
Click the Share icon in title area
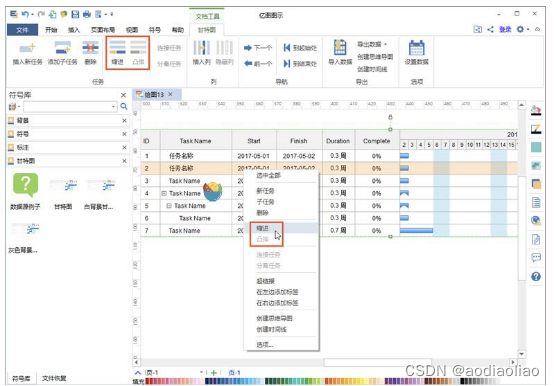490,29
